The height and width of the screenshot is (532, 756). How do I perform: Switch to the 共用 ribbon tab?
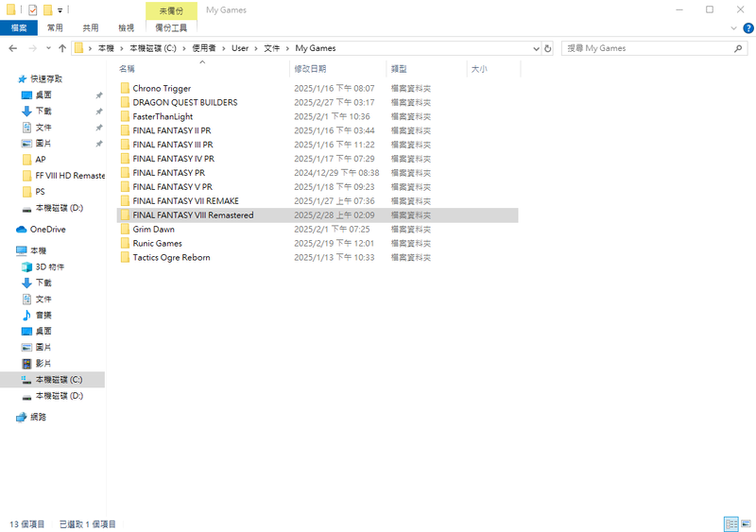point(91,28)
